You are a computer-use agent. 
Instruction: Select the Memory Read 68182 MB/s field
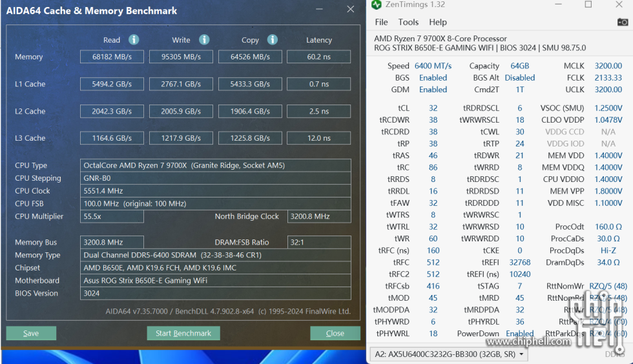pos(112,57)
